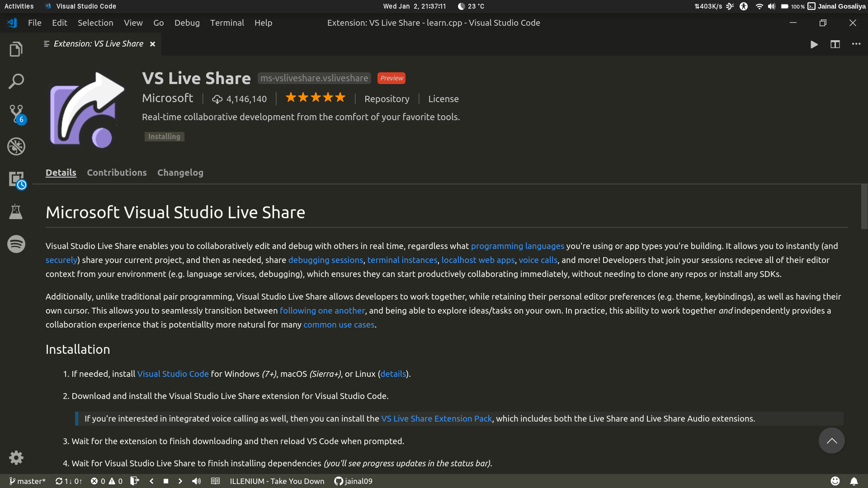868x488 pixels.
Task: Click the ms-vsliveshare.vsliveshare identifier
Action: point(314,78)
